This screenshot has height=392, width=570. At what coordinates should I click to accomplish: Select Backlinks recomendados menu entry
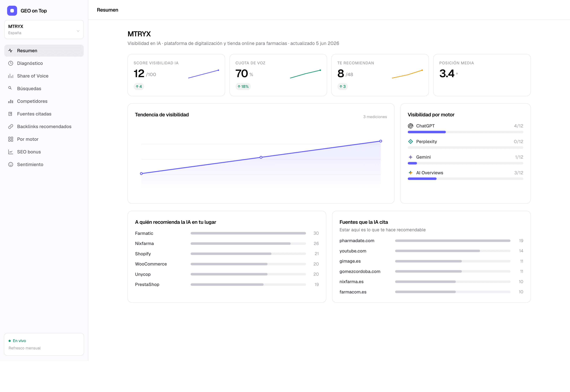tap(44, 127)
